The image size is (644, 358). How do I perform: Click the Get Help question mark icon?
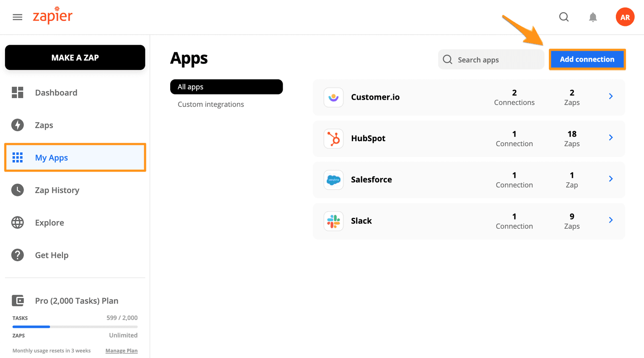[x=18, y=255]
